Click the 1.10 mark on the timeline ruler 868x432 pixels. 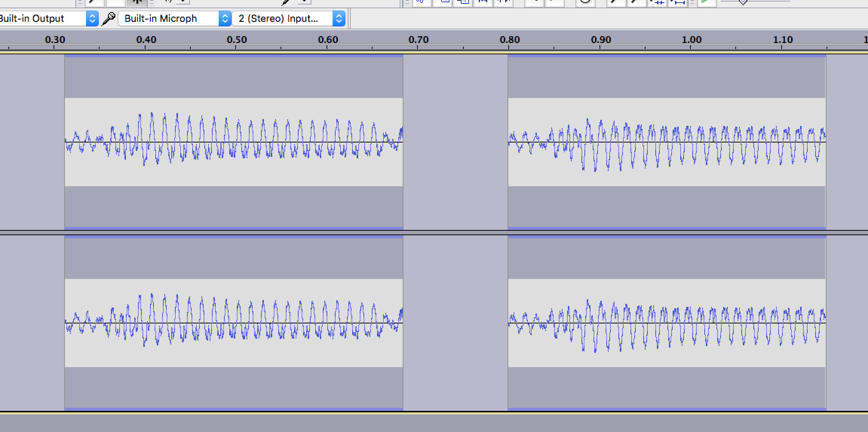[x=783, y=40]
